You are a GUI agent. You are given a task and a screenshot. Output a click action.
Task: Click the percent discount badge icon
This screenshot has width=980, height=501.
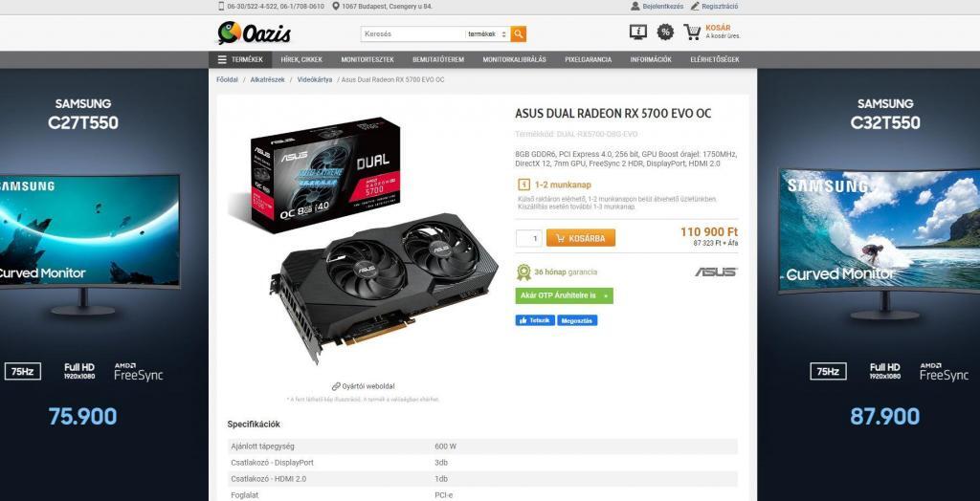click(x=665, y=32)
